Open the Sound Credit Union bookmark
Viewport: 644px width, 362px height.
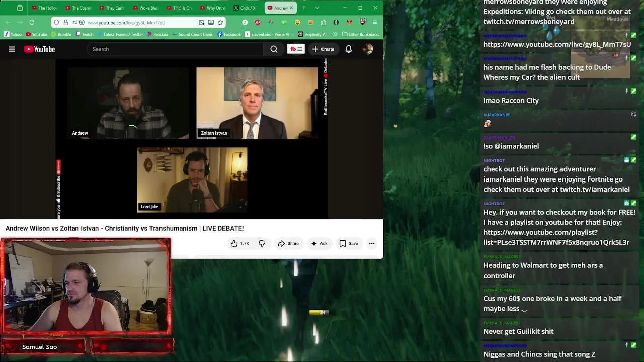(x=193, y=34)
